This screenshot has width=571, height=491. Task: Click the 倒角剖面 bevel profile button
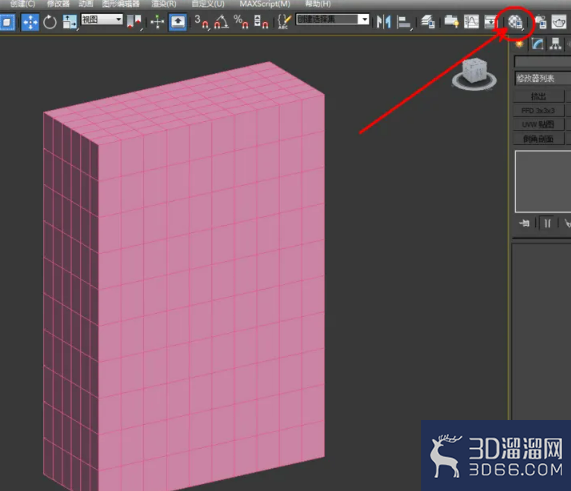[539, 139]
